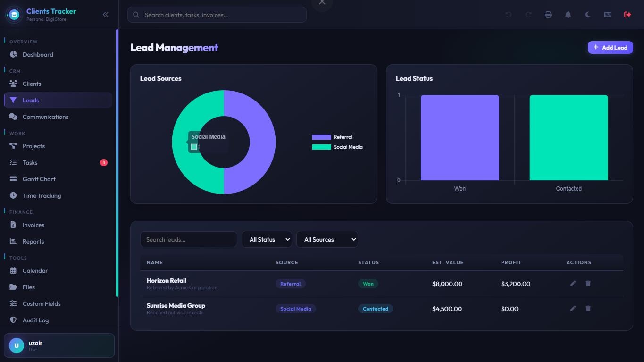Open the uzair user profile card
This screenshot has height=362, width=644.
[59, 345]
